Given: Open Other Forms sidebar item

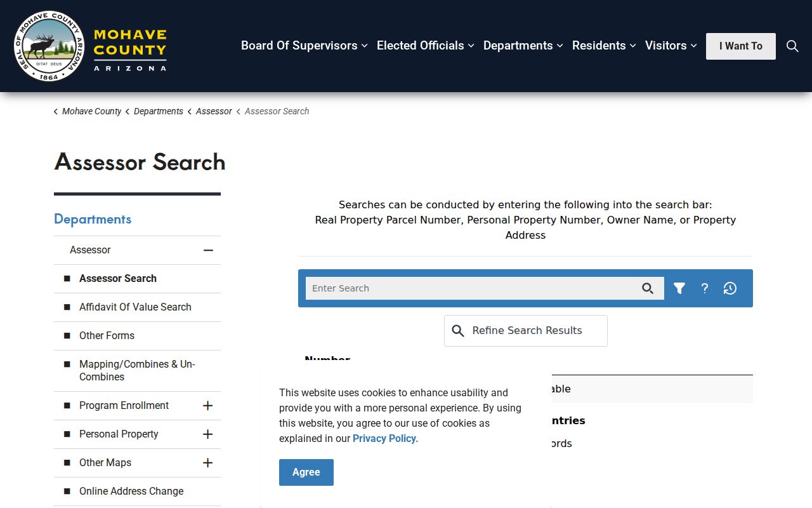Looking at the screenshot, I should coord(107,335).
